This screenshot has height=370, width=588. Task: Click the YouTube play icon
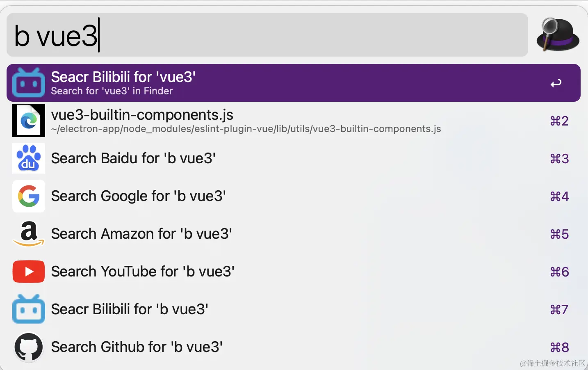pos(29,272)
